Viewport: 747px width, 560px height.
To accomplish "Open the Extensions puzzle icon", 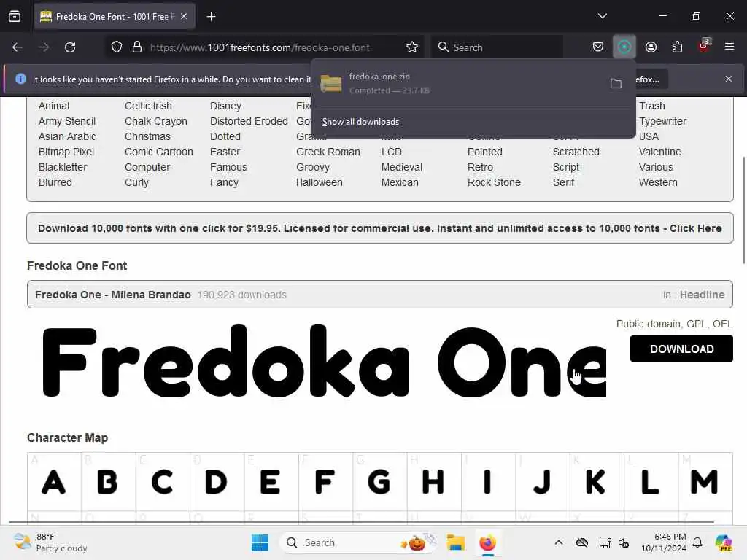I will (x=677, y=47).
